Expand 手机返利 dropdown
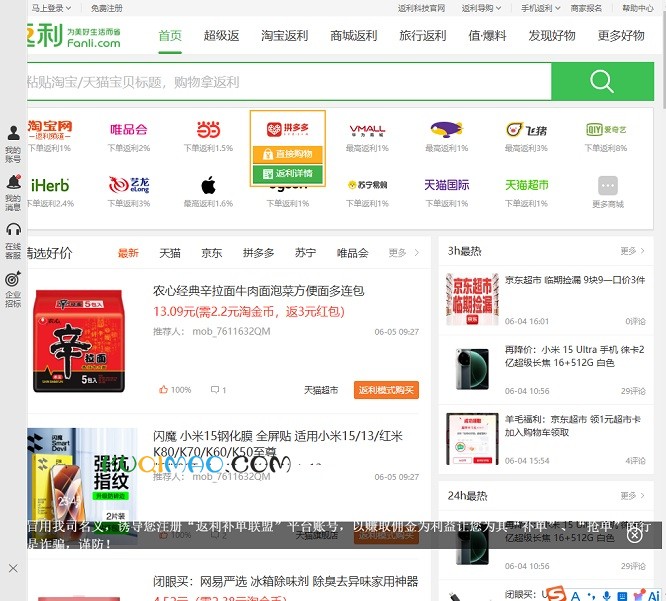 point(541,8)
